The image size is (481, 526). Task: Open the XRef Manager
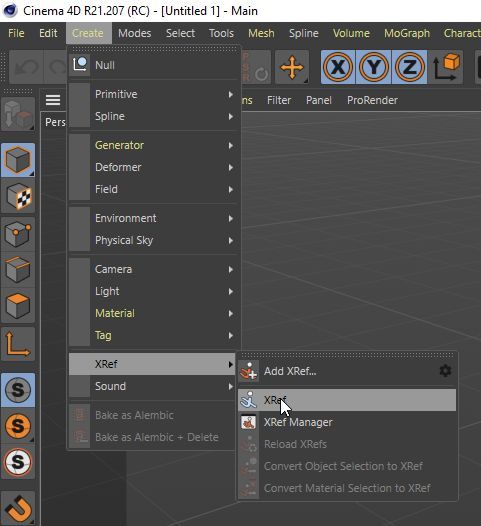347,422
